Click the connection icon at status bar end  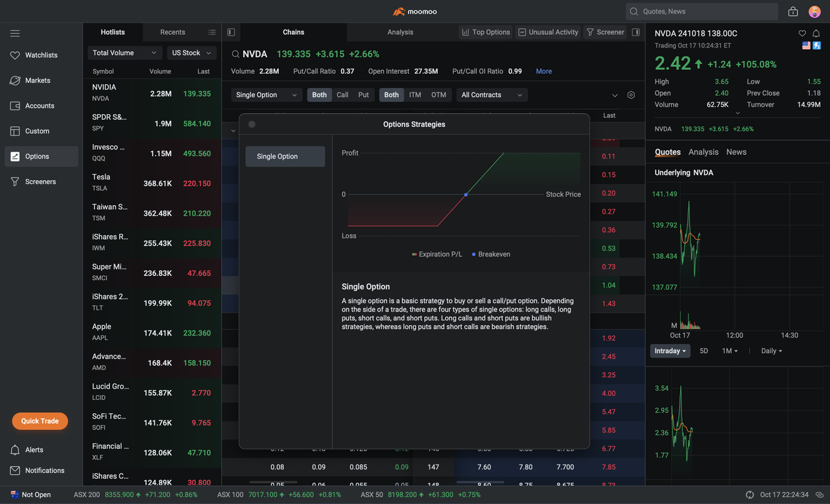click(x=820, y=495)
